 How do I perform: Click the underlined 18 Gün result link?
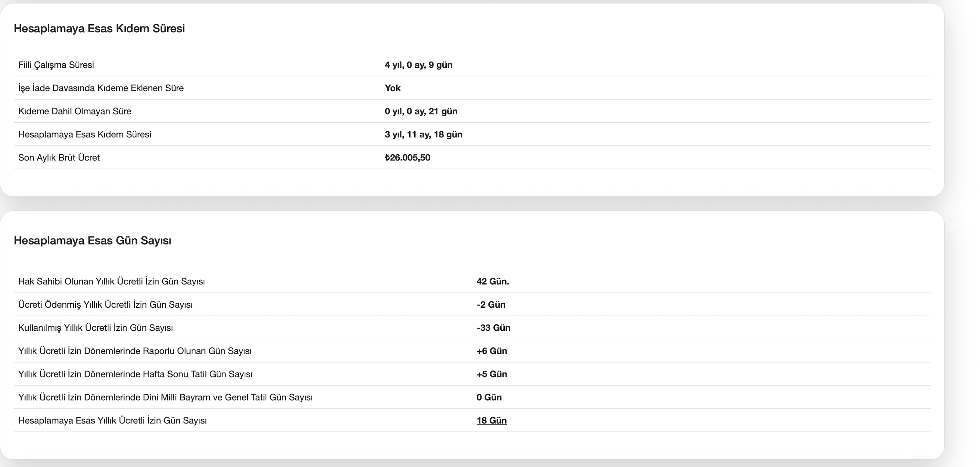(x=491, y=420)
